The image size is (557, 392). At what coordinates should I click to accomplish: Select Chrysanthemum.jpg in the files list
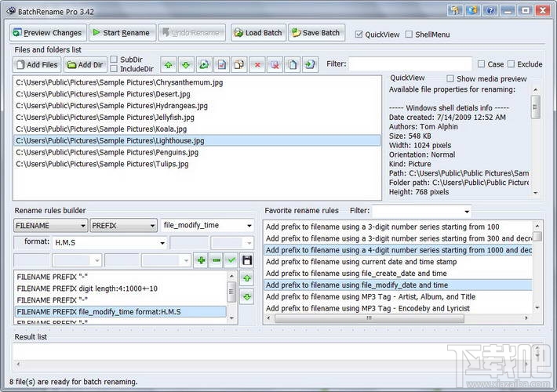tap(197, 82)
